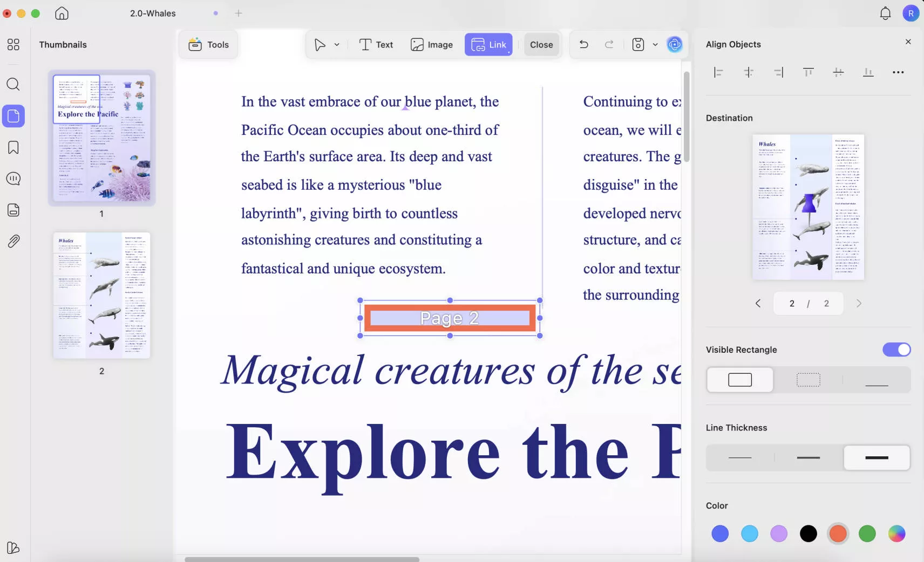The height and width of the screenshot is (562, 924).
Task: Open the attachments paperclip icon
Action: click(13, 241)
